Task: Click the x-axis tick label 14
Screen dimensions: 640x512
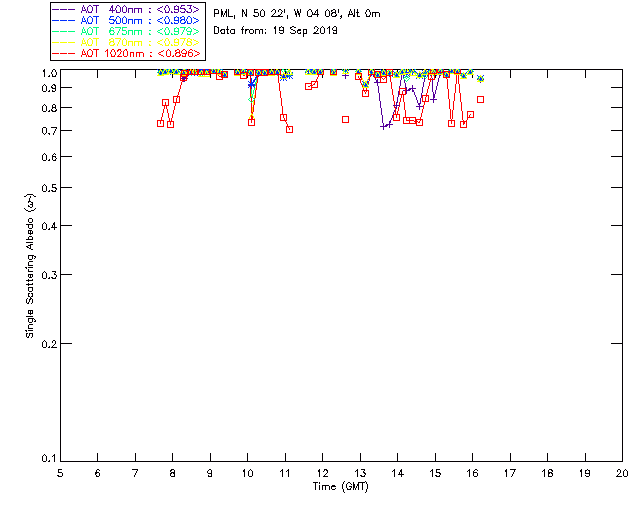Action: (x=398, y=473)
